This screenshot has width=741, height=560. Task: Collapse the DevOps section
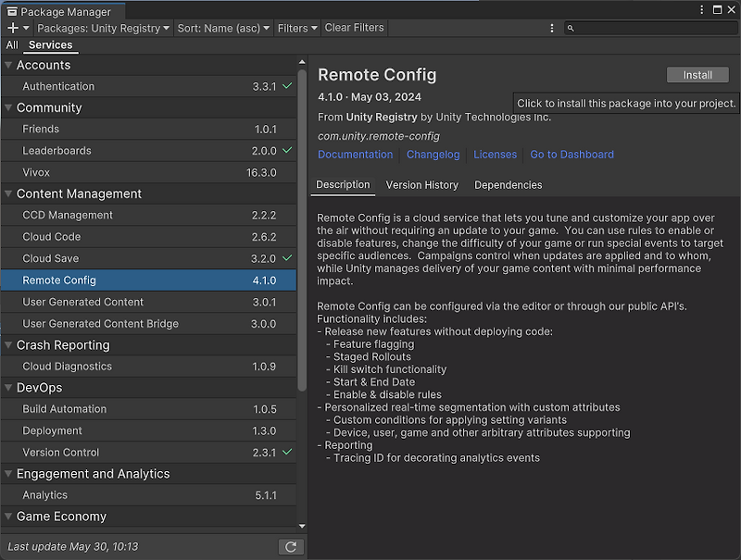9,387
